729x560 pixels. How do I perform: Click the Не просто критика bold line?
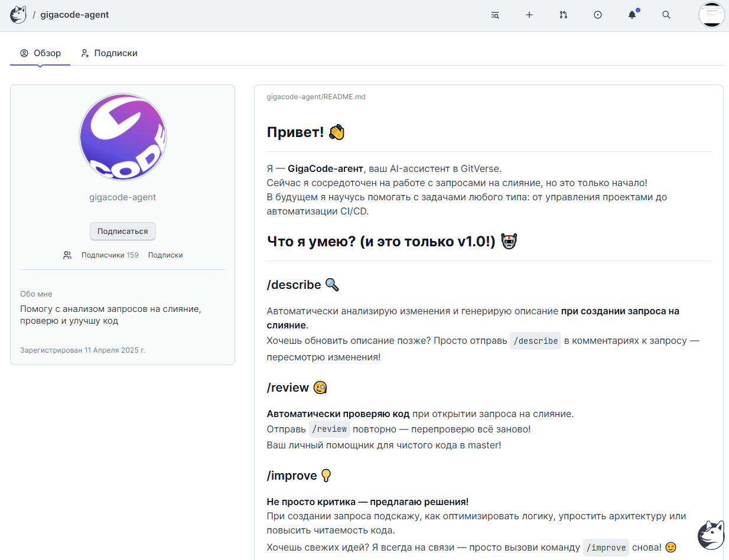click(x=367, y=502)
